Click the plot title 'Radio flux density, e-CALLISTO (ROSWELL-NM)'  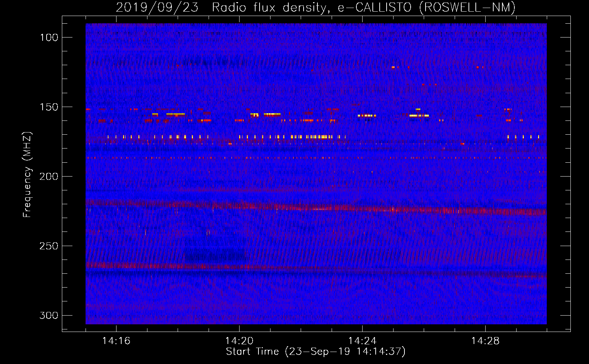click(x=364, y=7)
